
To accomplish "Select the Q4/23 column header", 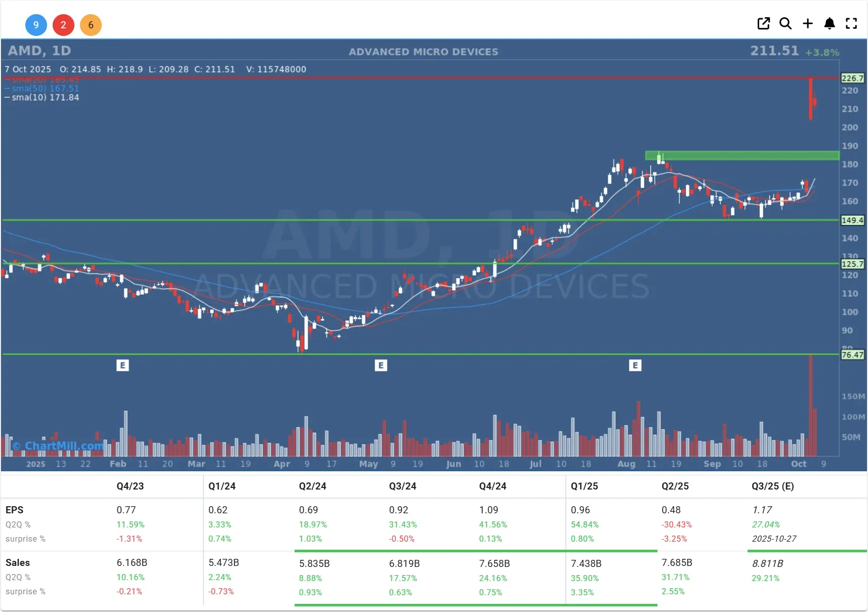I will point(130,486).
